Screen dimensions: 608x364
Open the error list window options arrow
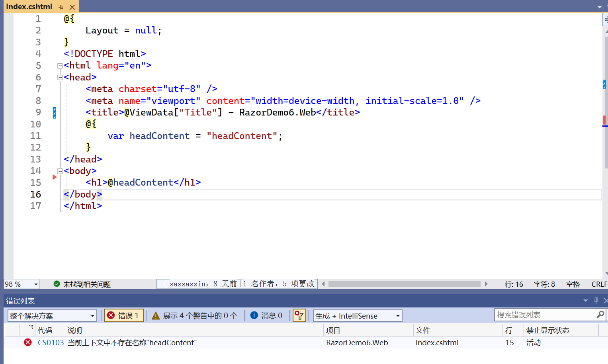[x=586, y=301]
